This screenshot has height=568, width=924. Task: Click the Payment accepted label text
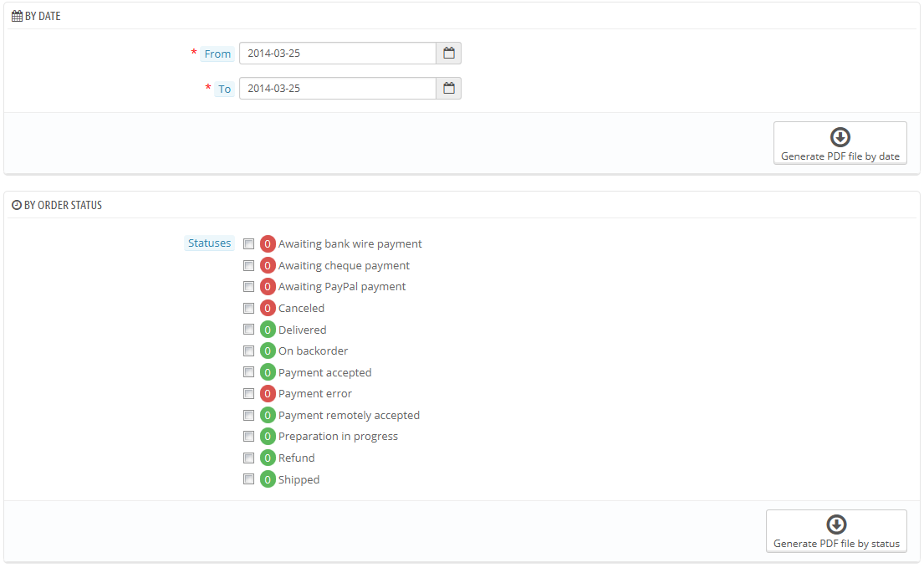[x=324, y=373]
